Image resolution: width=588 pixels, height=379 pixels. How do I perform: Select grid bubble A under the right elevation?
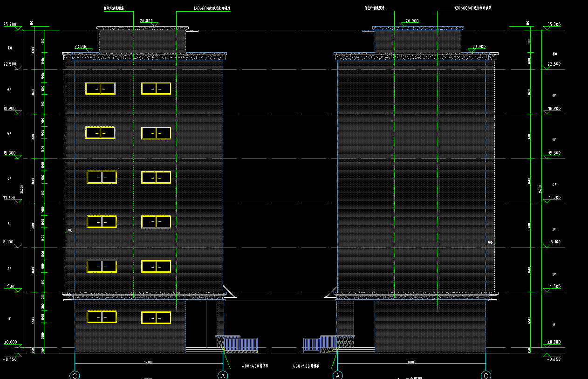point(337,375)
